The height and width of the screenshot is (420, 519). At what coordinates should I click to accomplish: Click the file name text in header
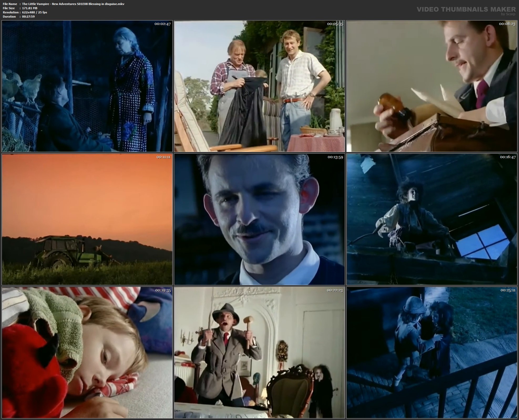point(73,4)
